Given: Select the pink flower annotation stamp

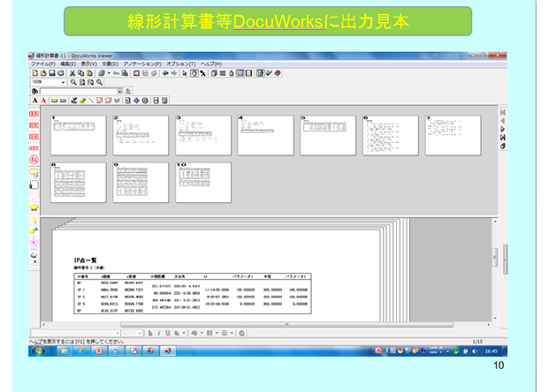Looking at the screenshot, I should [x=34, y=242].
